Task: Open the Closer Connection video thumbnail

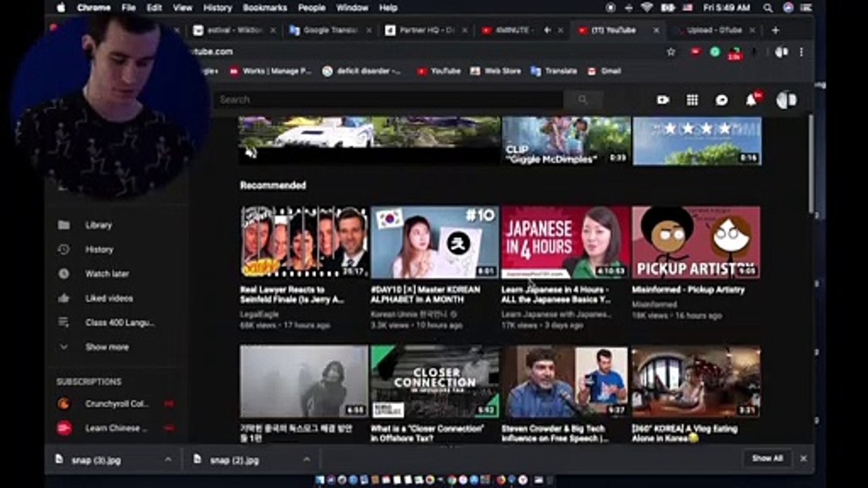Action: [x=435, y=382]
